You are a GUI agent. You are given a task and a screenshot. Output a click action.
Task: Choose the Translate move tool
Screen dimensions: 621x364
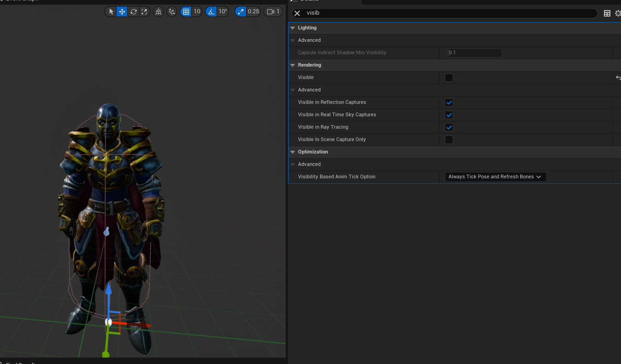(122, 11)
